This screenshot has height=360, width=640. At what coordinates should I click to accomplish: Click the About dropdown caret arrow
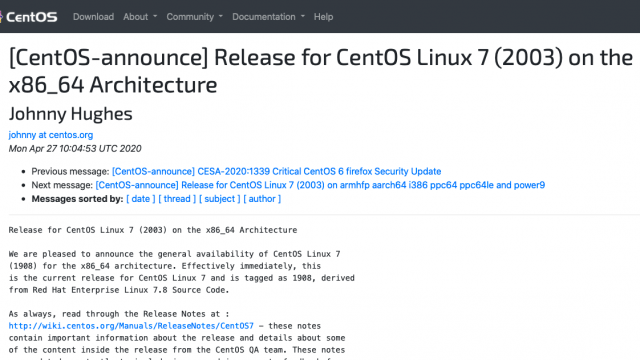[x=155, y=17]
